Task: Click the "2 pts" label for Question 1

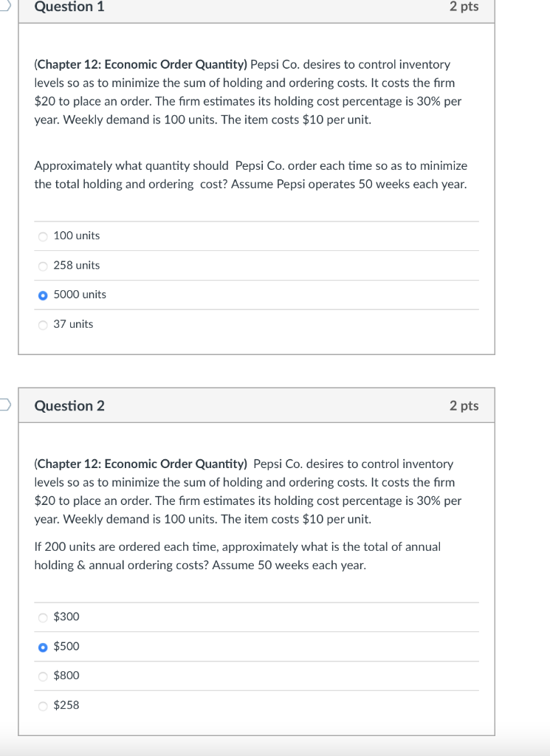Action: [x=465, y=7]
